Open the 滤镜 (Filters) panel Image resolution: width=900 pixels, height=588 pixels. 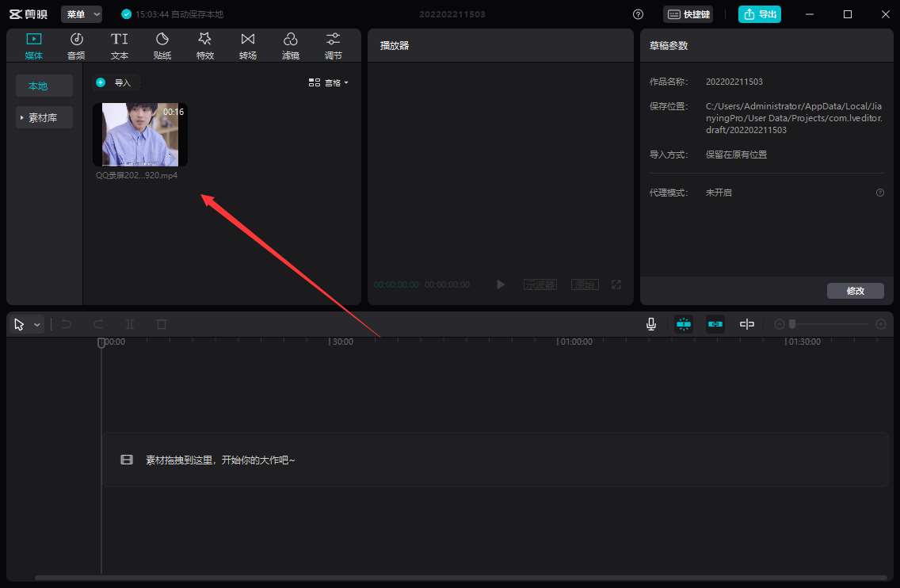pyautogui.click(x=290, y=44)
